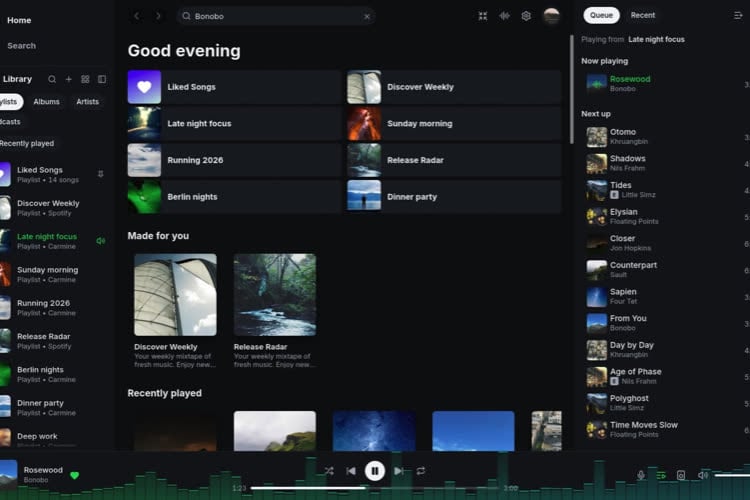Play Age of Phase in the queue

pos(666,377)
